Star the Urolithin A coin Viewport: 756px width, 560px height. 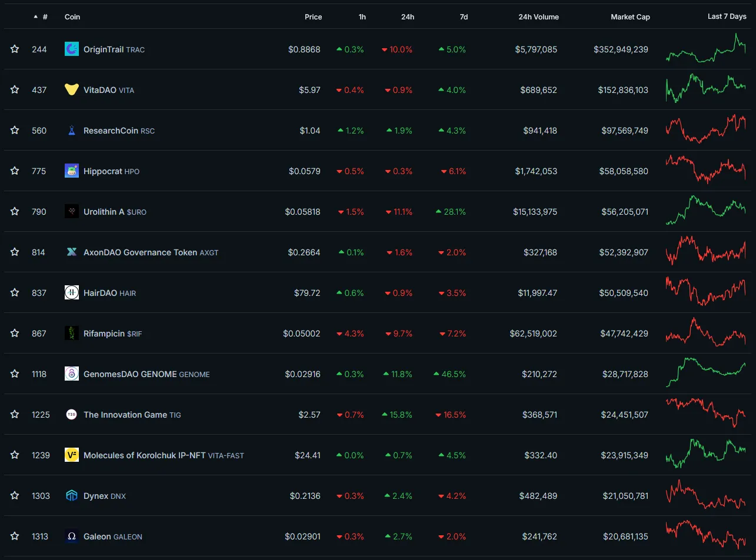(x=15, y=212)
